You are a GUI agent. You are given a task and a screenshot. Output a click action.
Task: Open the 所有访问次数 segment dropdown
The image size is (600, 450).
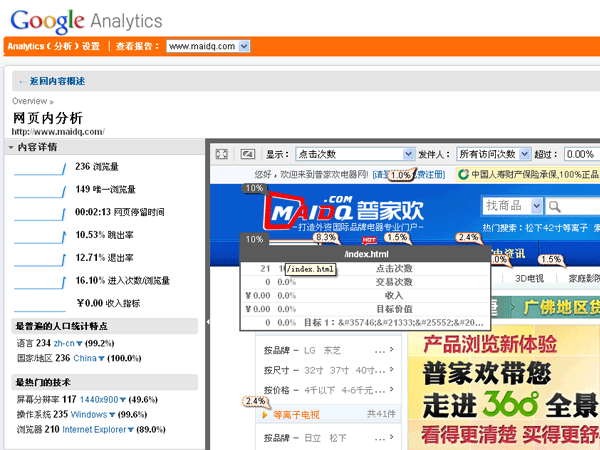(494, 154)
